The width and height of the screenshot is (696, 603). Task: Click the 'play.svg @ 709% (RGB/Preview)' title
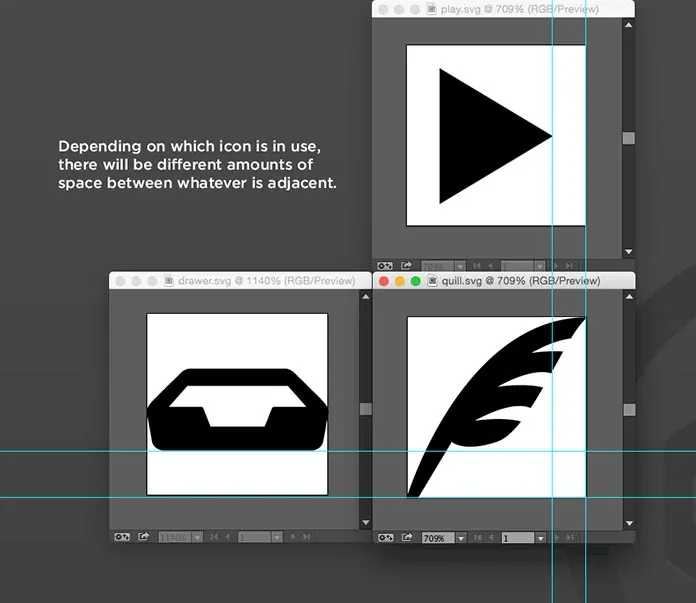tap(520, 9)
